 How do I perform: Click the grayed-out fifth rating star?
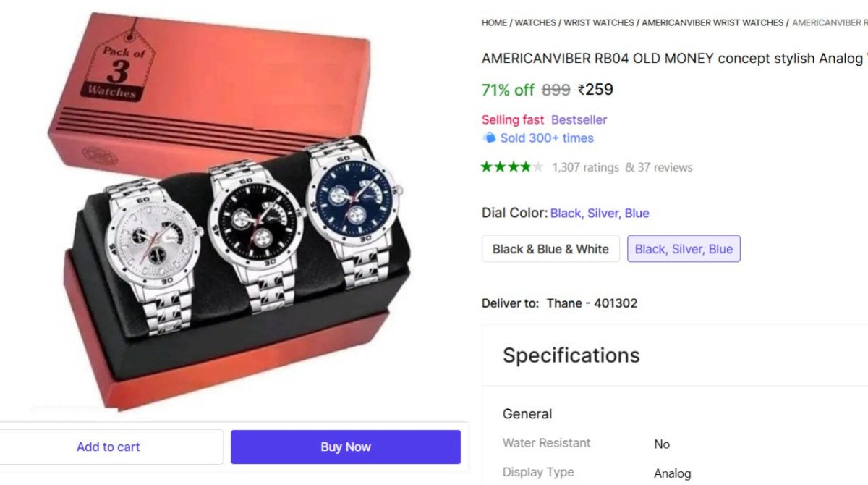[x=537, y=166]
